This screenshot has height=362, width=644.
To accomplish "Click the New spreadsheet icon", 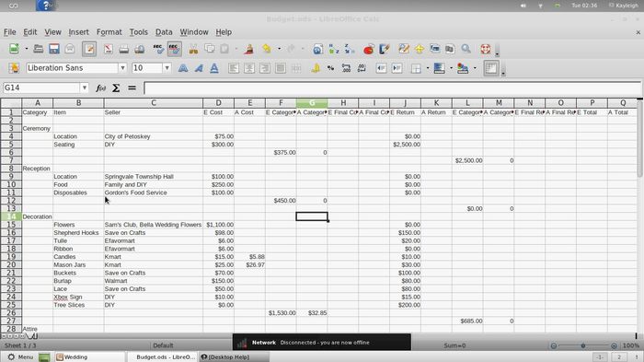I will pyautogui.click(x=14, y=49).
